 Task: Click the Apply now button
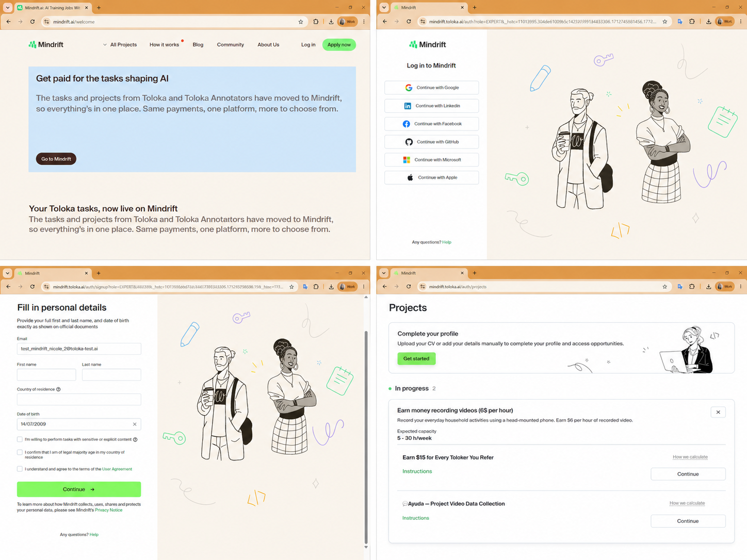[x=339, y=45]
